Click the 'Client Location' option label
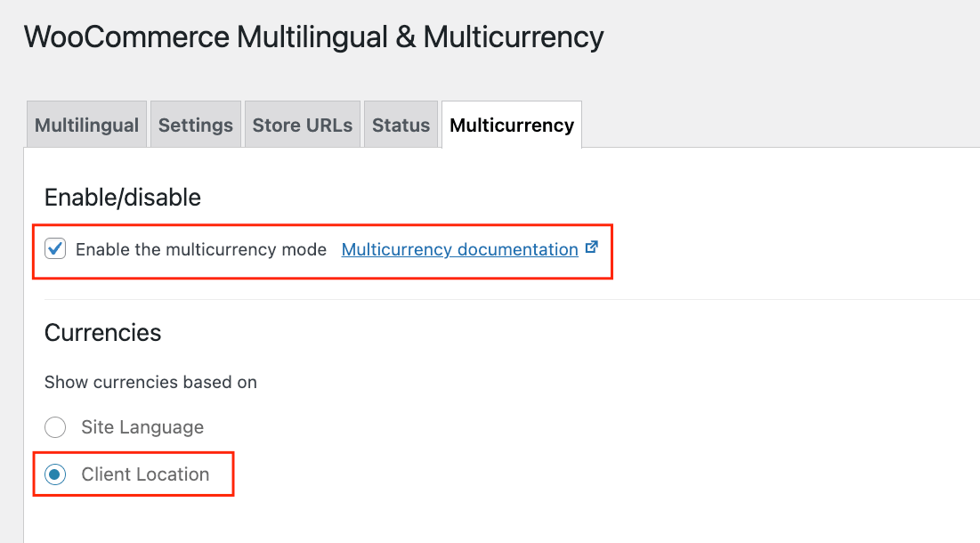 click(x=145, y=474)
